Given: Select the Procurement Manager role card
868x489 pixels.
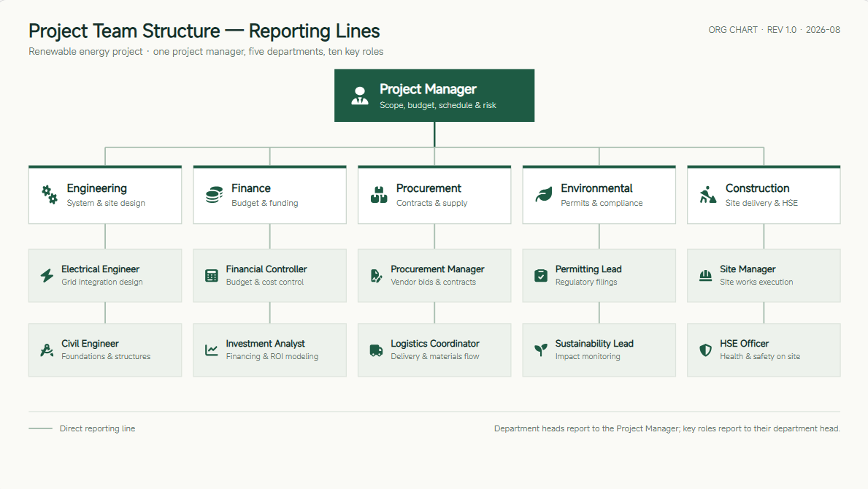Looking at the screenshot, I should click(x=434, y=275).
